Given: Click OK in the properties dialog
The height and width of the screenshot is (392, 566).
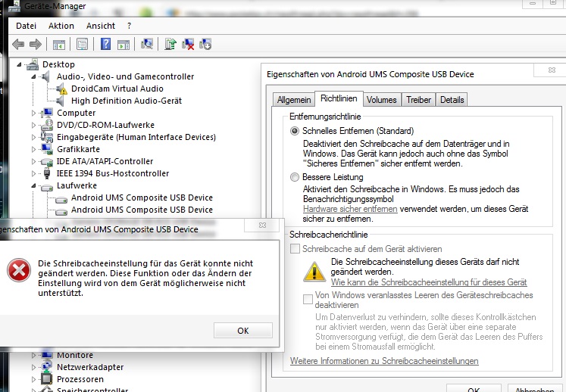Looking at the screenshot, I should pos(474,389).
